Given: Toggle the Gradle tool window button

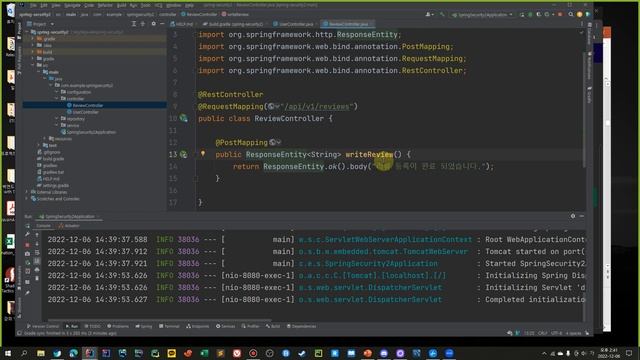Looking at the screenshot, I should tap(589, 95).
